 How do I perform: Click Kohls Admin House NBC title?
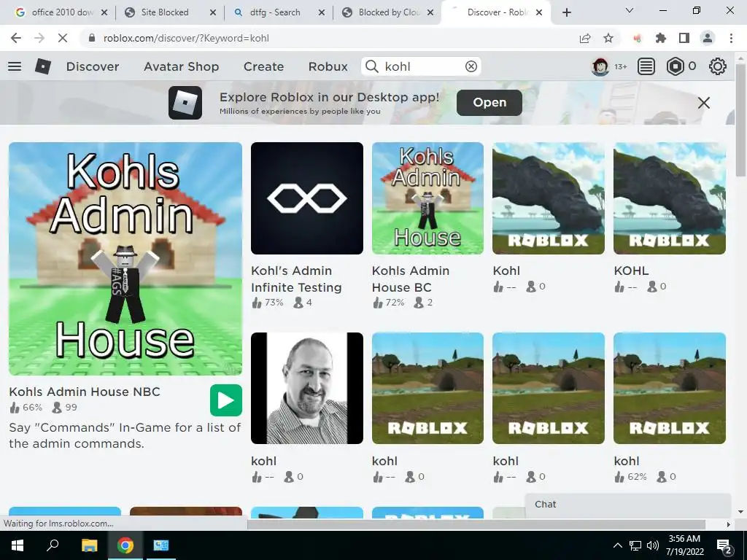(85, 392)
